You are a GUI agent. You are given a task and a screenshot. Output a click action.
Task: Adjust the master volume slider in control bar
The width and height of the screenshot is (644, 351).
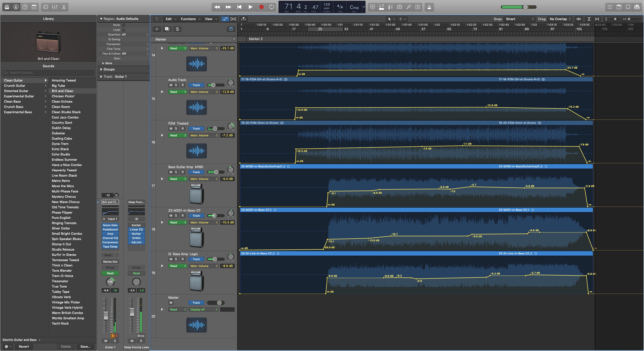pos(526,7)
